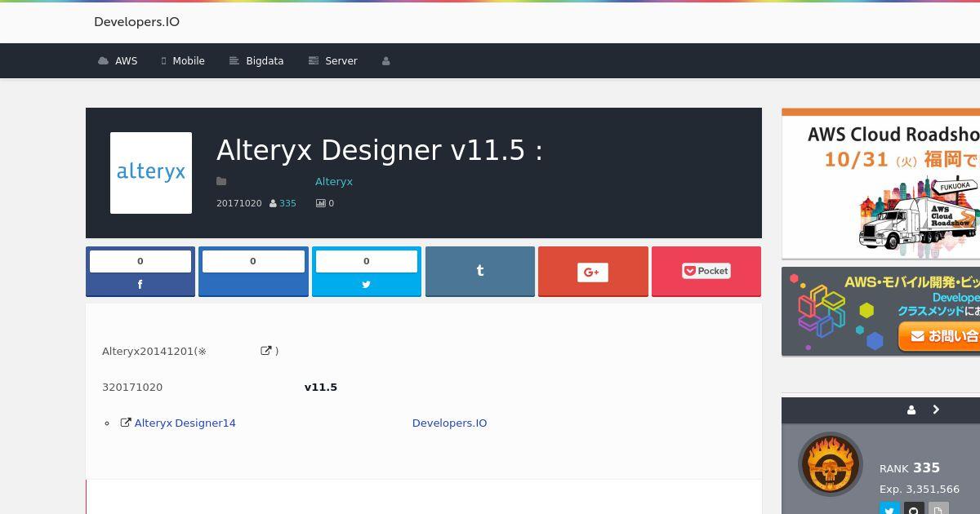Viewport: 980px width, 514px height.
Task: Save the article to Pocket
Action: (706, 272)
